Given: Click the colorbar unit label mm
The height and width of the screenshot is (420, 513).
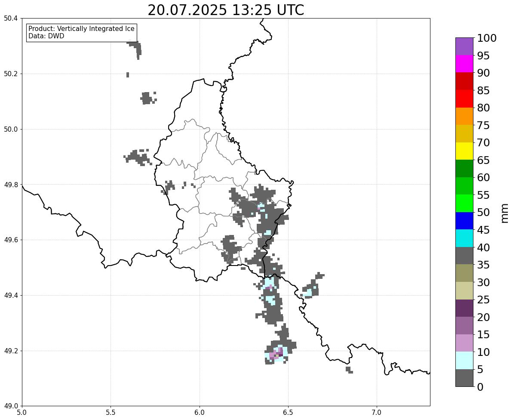Looking at the screenshot, I should click(504, 213).
